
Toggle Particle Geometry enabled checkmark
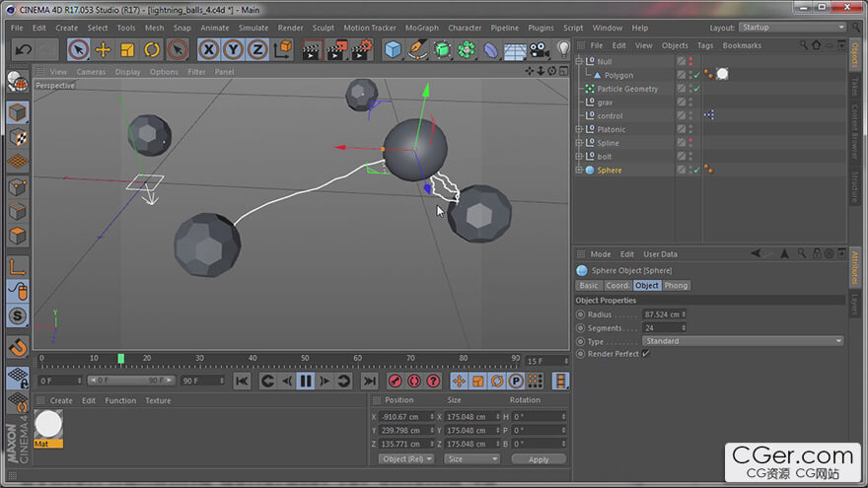click(x=697, y=89)
